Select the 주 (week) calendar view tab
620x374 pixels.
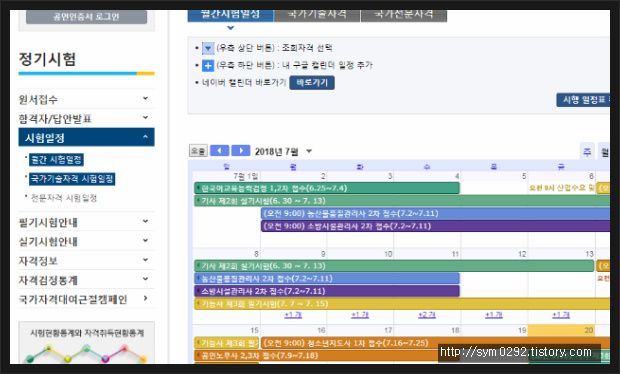[x=587, y=152]
